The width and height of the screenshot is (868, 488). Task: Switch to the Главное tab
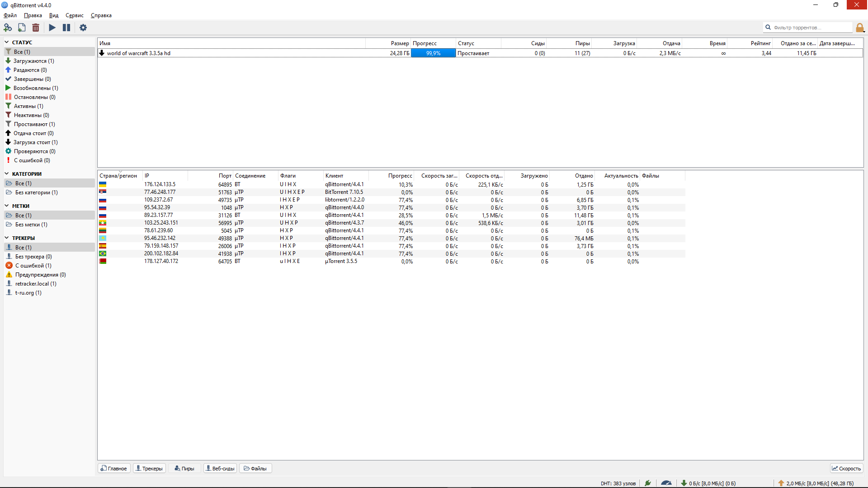coord(114,469)
